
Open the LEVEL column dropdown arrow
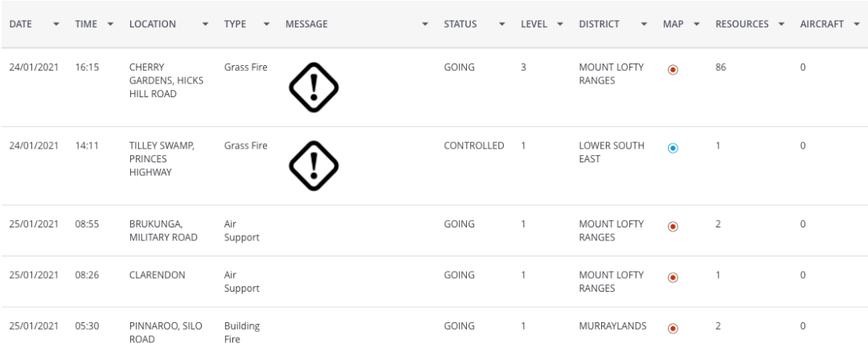pos(560,24)
